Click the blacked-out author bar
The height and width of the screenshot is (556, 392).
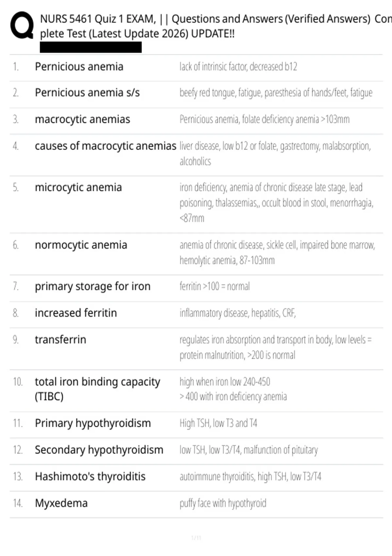(91, 47)
